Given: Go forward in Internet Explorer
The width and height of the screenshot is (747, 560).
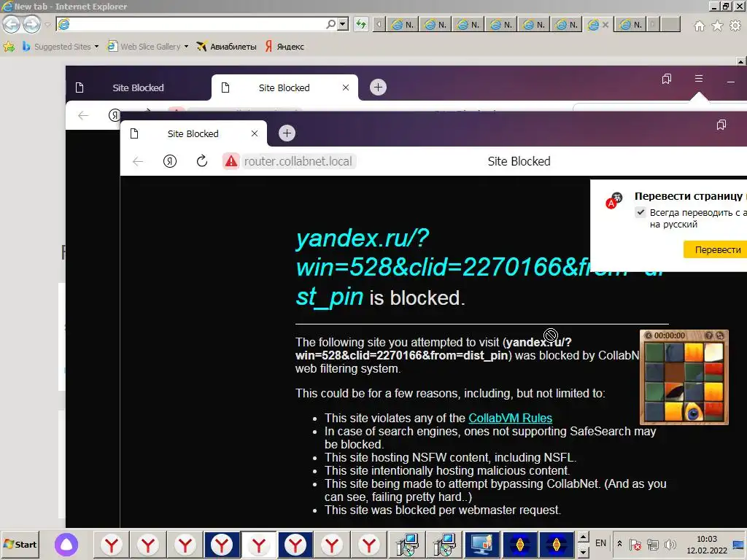Looking at the screenshot, I should (31, 24).
